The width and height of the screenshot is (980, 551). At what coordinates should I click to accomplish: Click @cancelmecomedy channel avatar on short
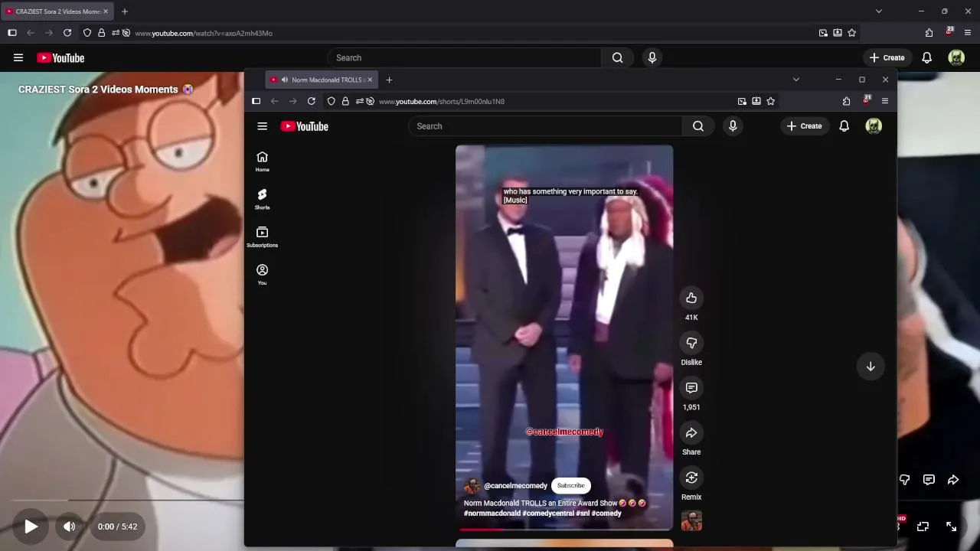pyautogui.click(x=472, y=486)
